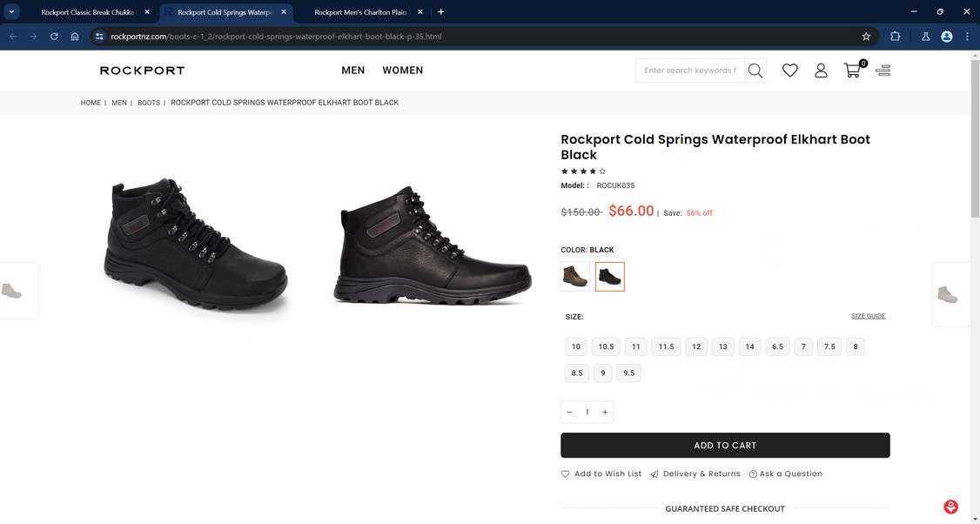980x524 pixels.
Task: Reload the page
Action: (x=54, y=37)
